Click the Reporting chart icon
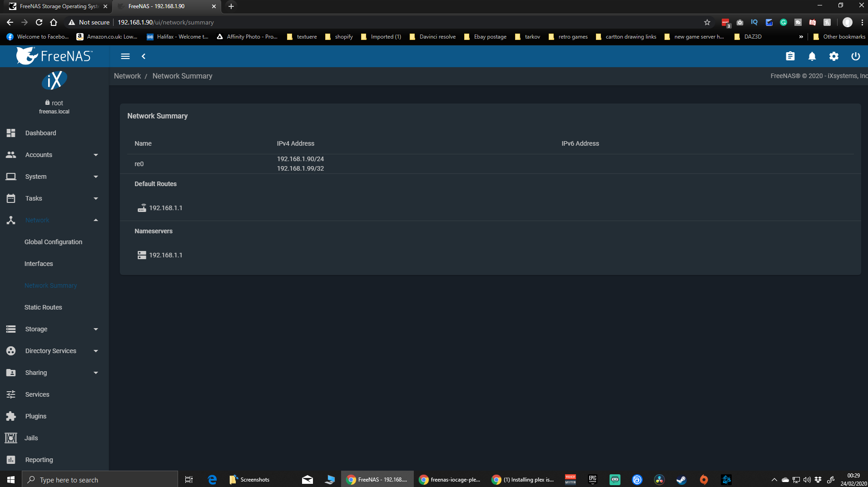This screenshot has width=868, height=487. (x=11, y=460)
